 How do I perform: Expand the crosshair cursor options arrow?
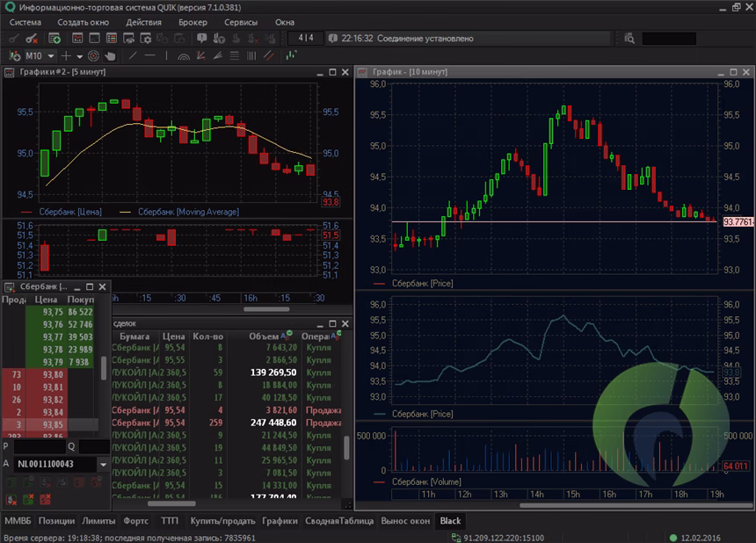pyautogui.click(x=79, y=56)
